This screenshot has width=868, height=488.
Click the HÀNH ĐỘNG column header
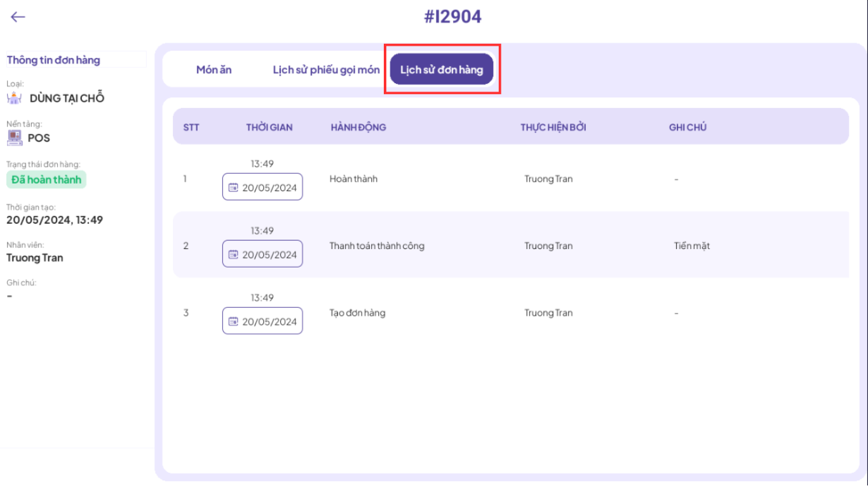(x=358, y=127)
